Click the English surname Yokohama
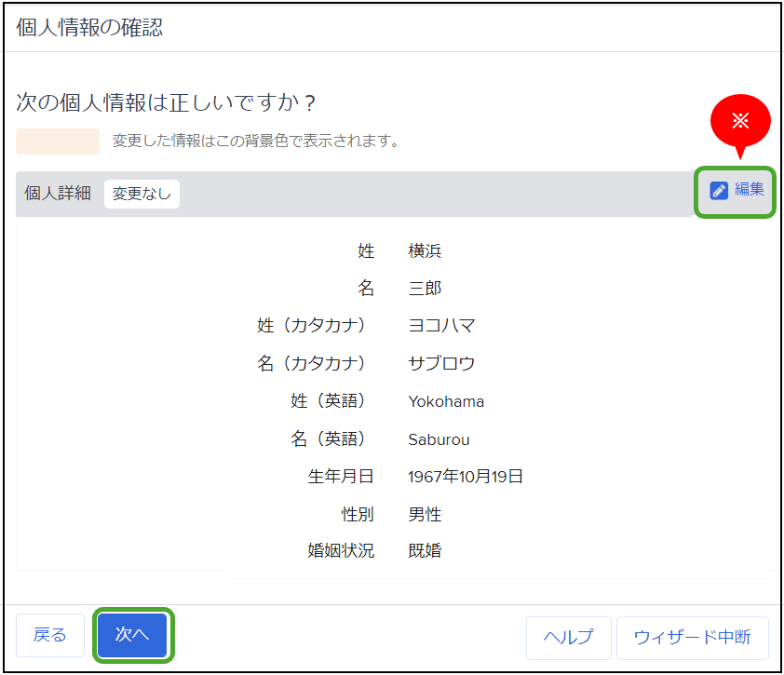The width and height of the screenshot is (784, 675). (446, 402)
